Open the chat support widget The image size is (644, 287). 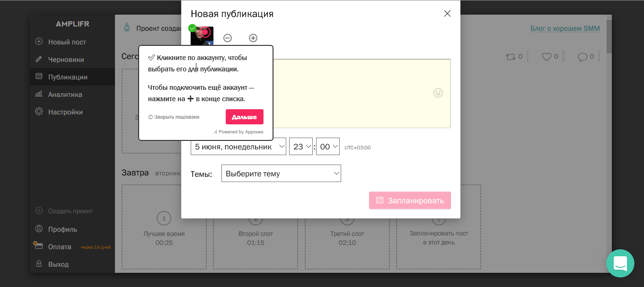point(620,263)
